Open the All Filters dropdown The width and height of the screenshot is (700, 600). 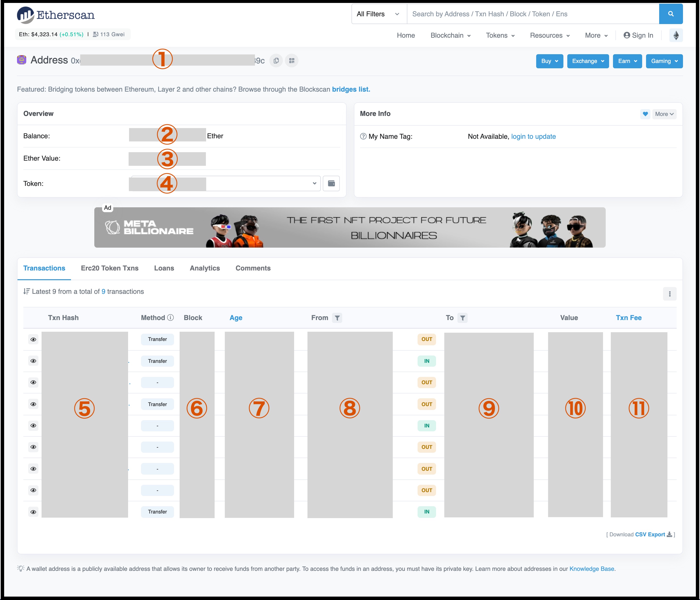379,14
